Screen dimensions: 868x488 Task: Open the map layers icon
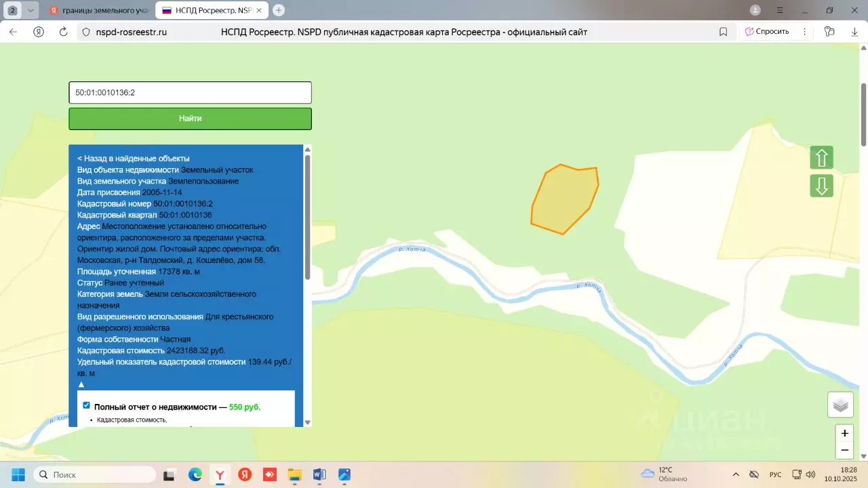coord(840,405)
